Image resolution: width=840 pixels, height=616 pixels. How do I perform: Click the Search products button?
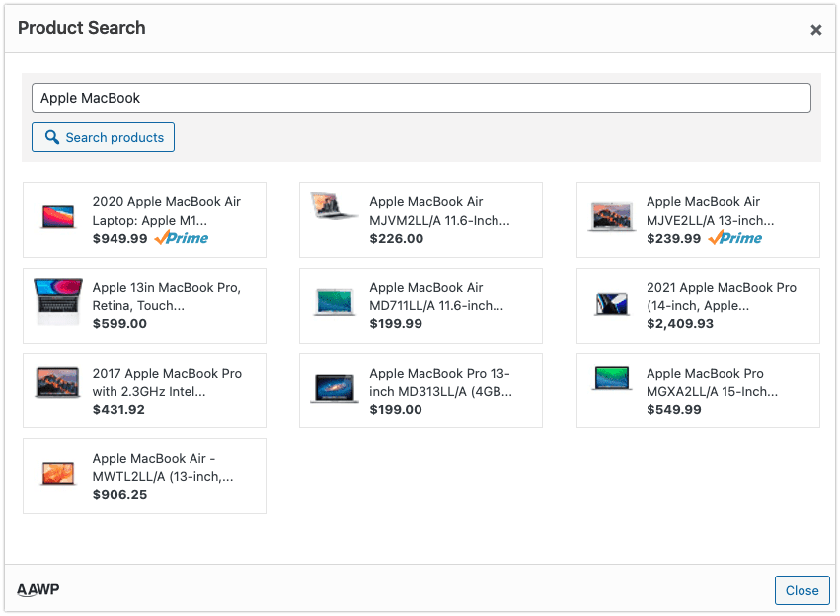click(x=103, y=137)
